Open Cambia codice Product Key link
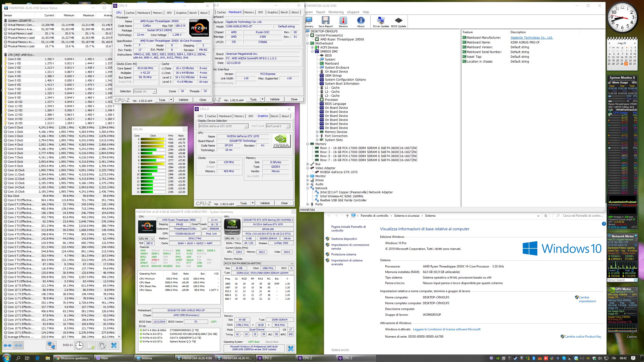This screenshot has width=644, height=362. [583, 337]
